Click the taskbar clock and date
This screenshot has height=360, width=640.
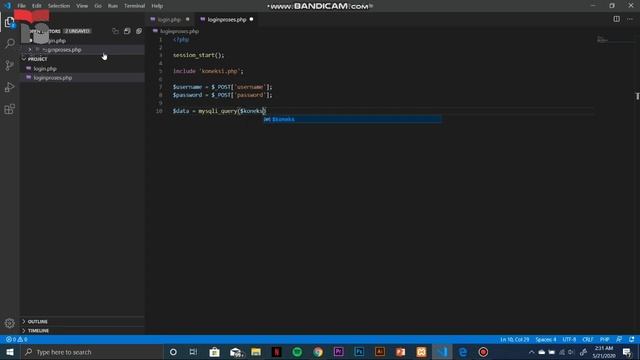pyautogui.click(x=604, y=352)
